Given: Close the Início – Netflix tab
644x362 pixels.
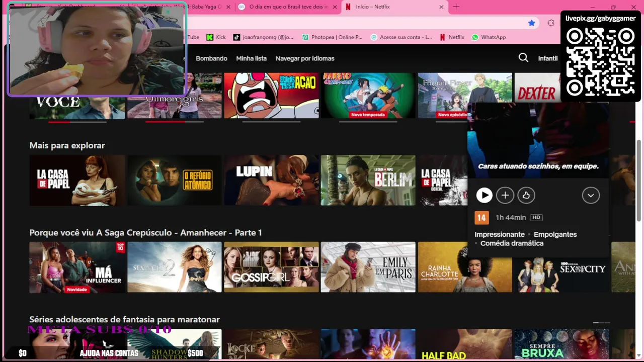Looking at the screenshot, I should coord(441,7).
